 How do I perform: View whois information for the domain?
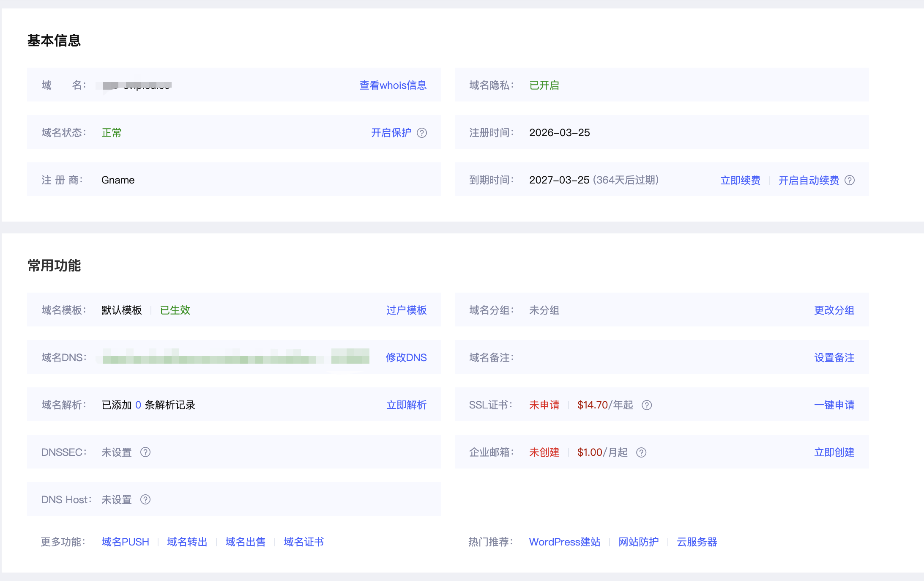392,85
